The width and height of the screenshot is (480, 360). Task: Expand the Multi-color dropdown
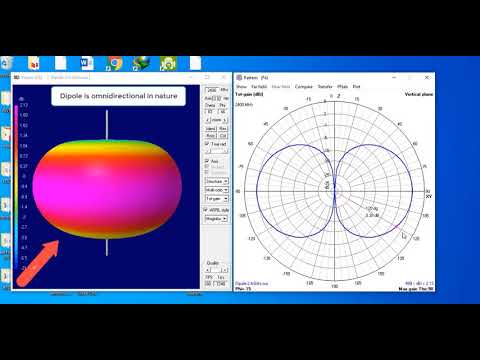(x=217, y=190)
